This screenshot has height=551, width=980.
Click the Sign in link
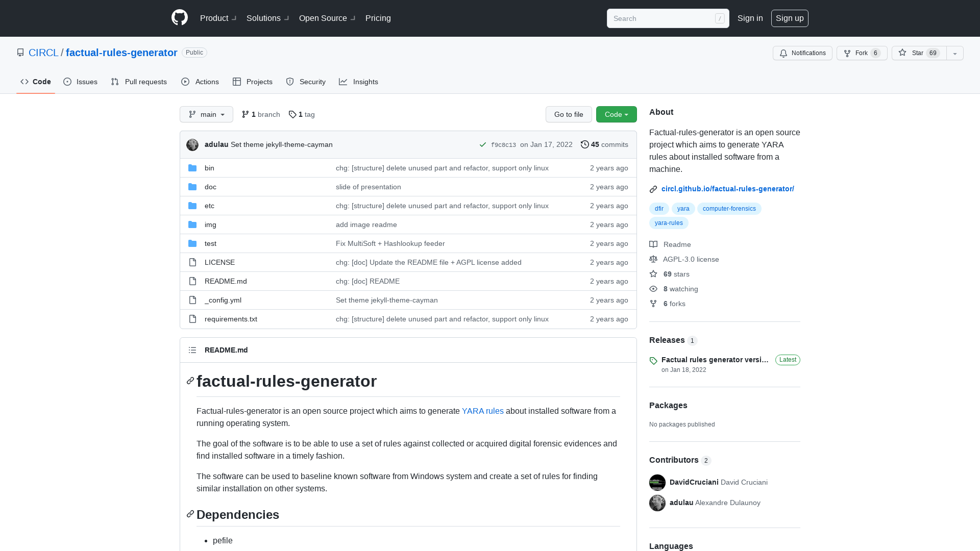click(750, 18)
